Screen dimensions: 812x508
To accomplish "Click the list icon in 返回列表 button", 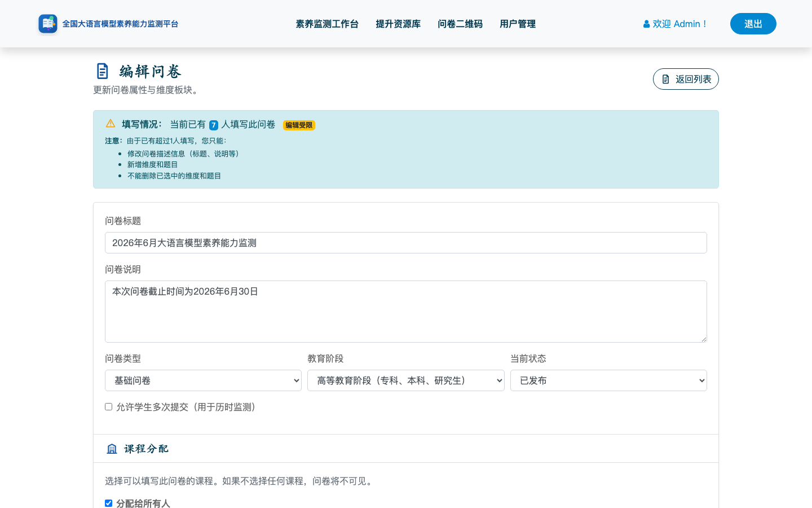I will 665,80.
